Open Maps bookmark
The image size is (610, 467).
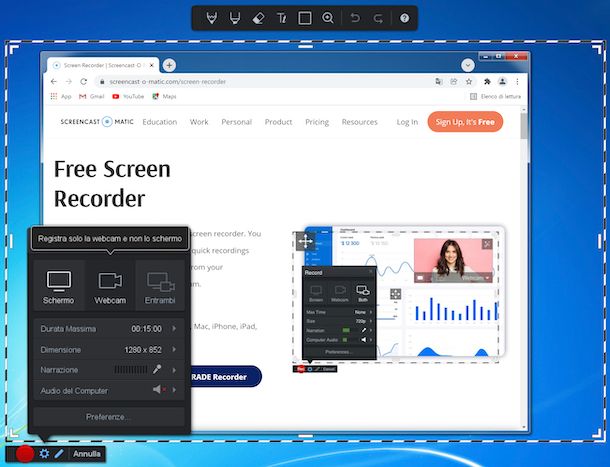coord(165,96)
